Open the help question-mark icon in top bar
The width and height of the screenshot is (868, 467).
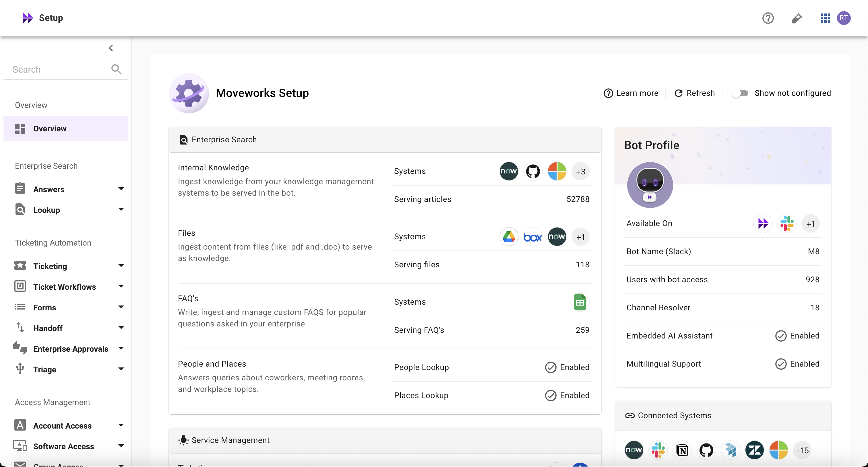pyautogui.click(x=768, y=18)
